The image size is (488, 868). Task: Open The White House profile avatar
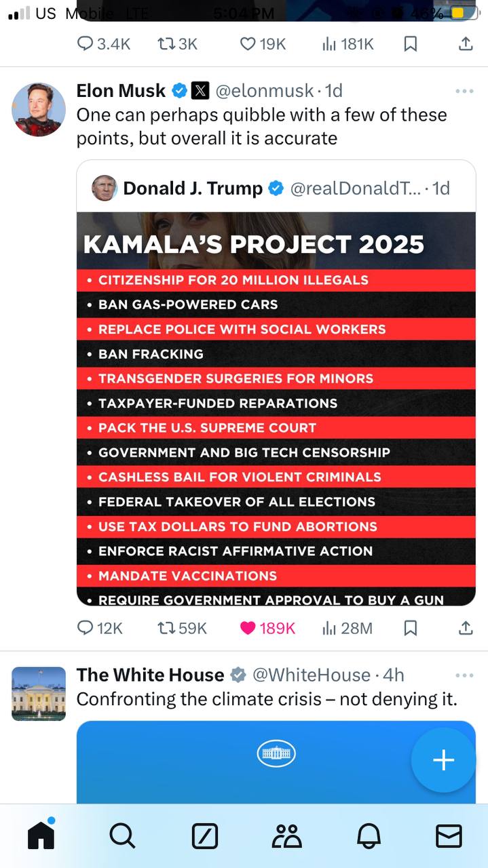(39, 693)
